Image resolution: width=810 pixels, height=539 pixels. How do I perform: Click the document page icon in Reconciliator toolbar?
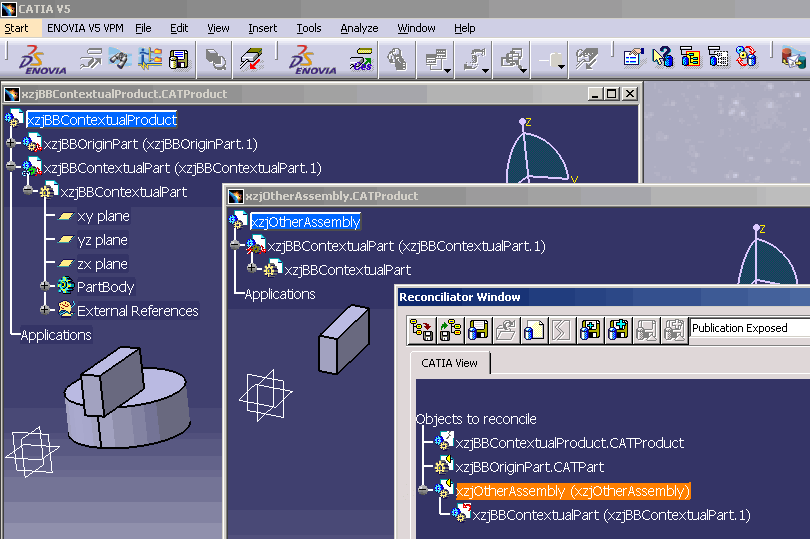click(534, 329)
